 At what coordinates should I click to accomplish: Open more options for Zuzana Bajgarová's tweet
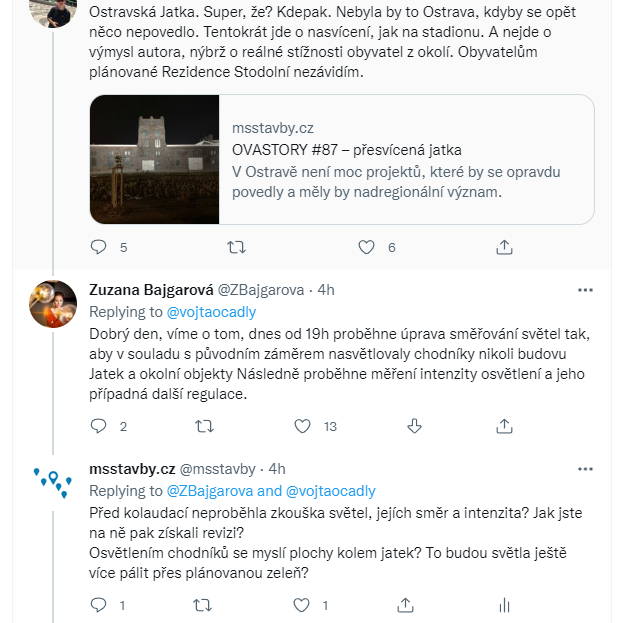coord(585,290)
